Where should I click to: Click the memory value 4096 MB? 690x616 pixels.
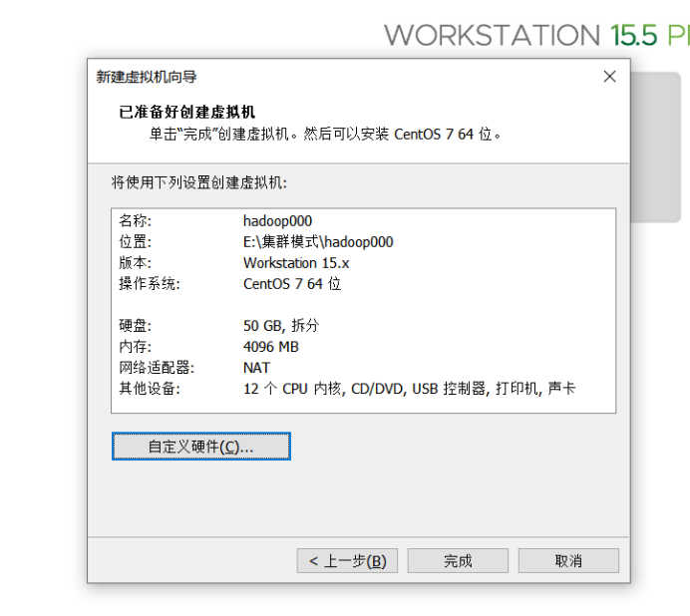[x=271, y=347]
